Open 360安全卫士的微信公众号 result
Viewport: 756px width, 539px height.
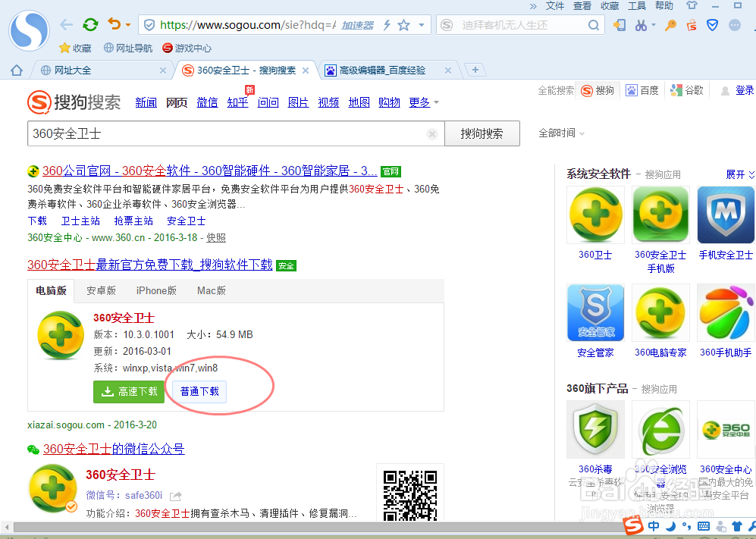[x=114, y=449]
